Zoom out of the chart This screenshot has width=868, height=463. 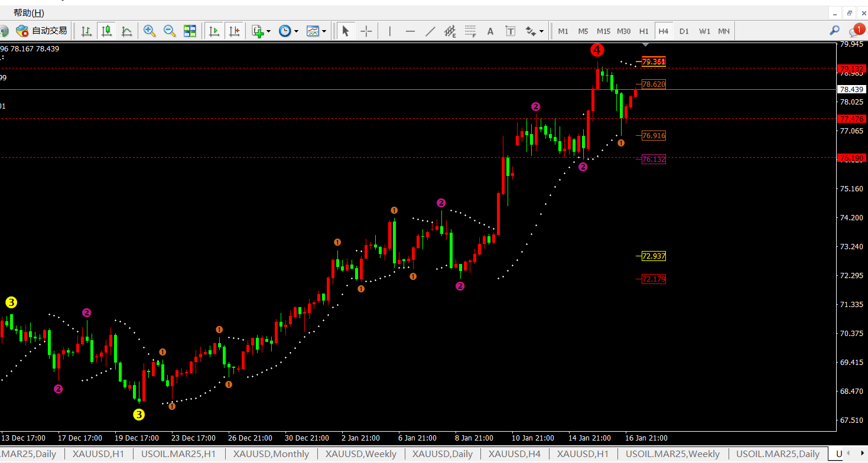click(170, 31)
